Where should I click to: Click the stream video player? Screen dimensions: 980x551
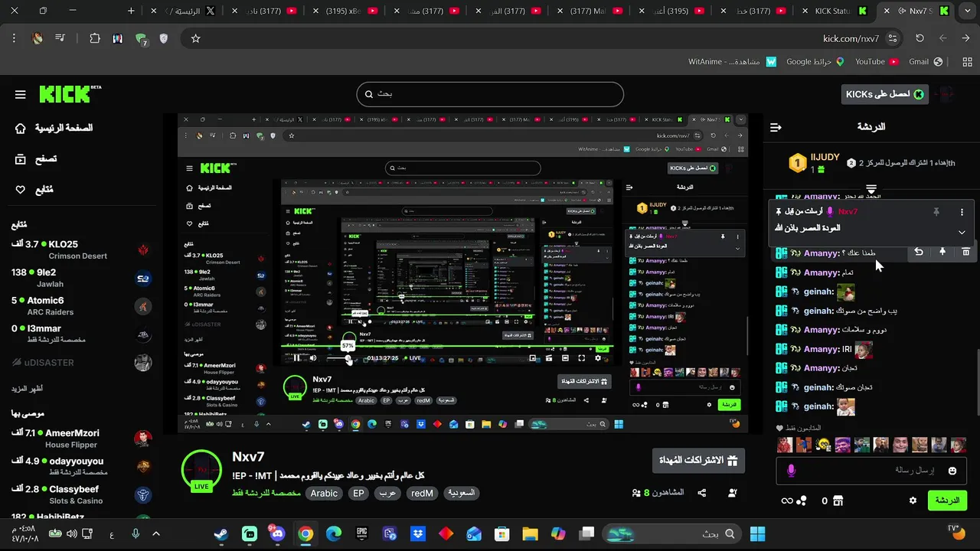pyautogui.click(x=462, y=273)
